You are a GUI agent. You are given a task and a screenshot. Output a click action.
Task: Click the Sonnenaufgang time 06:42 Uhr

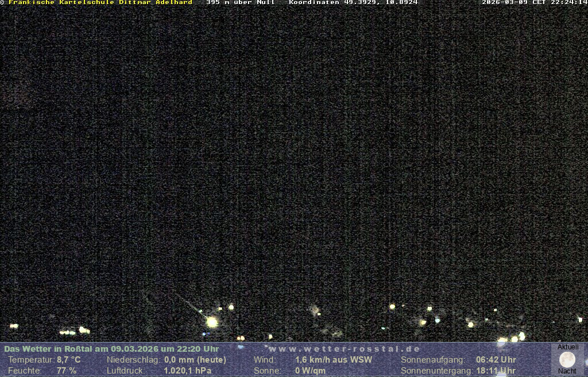tap(496, 360)
